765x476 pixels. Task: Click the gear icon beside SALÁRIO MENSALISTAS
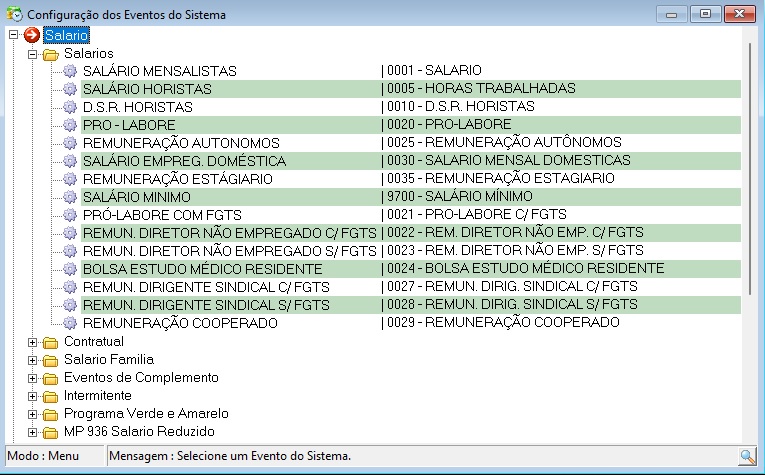70,71
